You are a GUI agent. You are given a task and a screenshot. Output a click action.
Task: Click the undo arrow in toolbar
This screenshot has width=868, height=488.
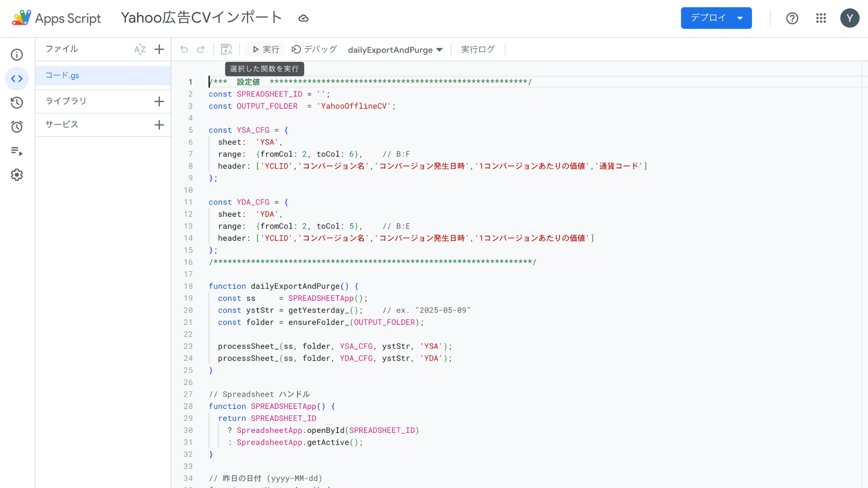click(x=184, y=49)
